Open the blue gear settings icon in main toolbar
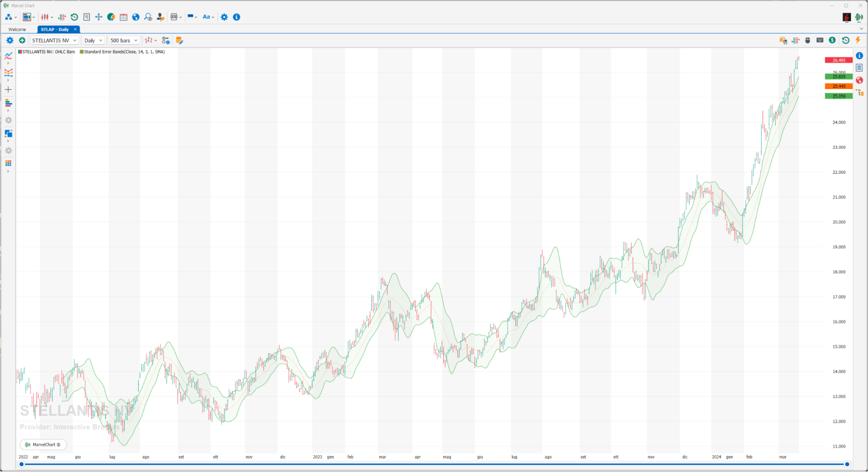Viewport: 868px width, 472px height. 224,17
